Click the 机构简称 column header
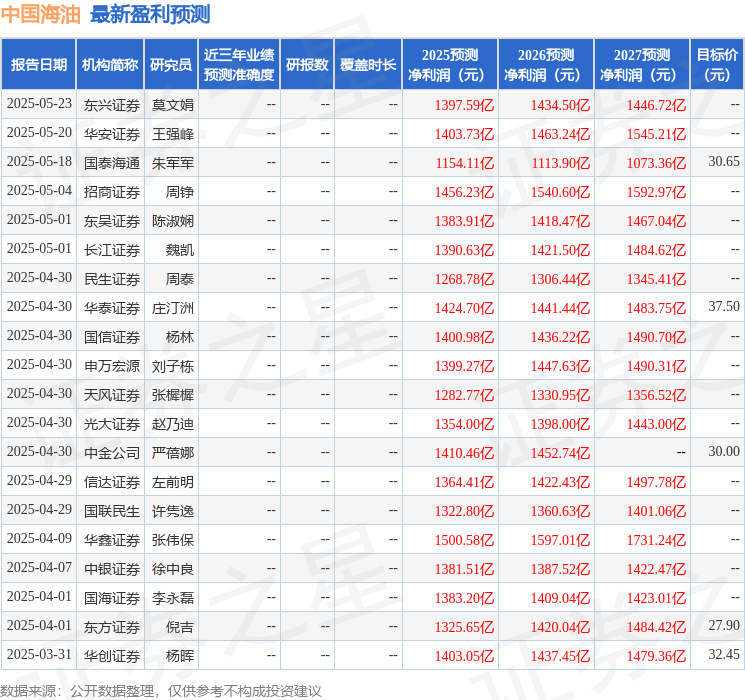This screenshot has width=745, height=700. [110, 64]
